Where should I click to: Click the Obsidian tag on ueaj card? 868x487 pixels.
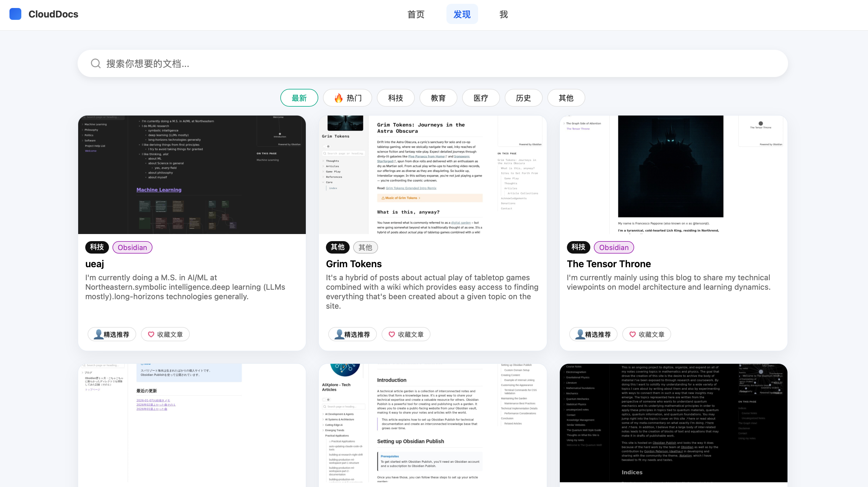132,247
